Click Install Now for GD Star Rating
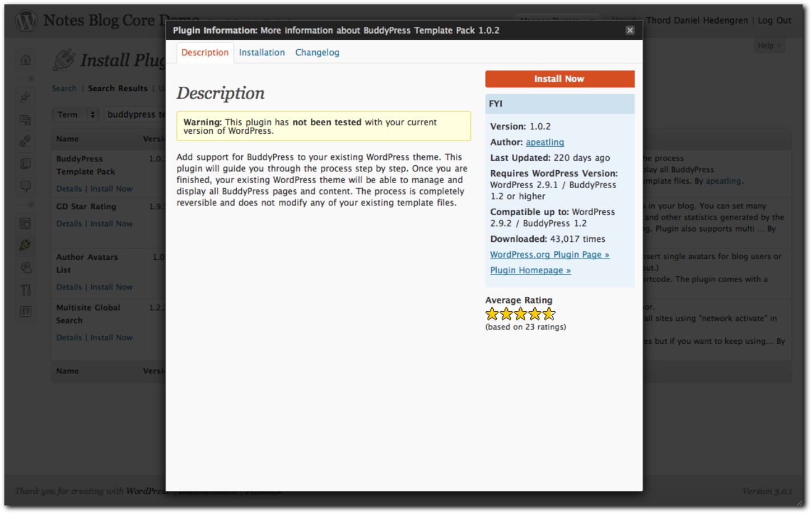The width and height of the screenshot is (812, 514). click(111, 224)
